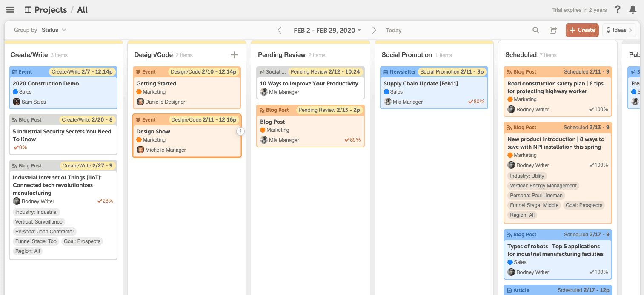Open the Group by Status dropdown
Screen dimensions: 644x295
54,30
